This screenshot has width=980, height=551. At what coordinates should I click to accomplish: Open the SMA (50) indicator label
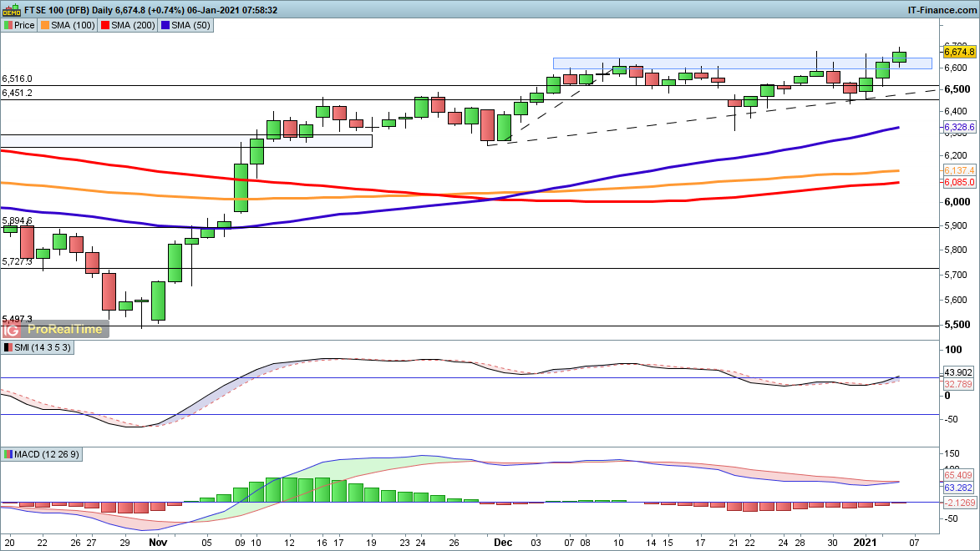185,25
